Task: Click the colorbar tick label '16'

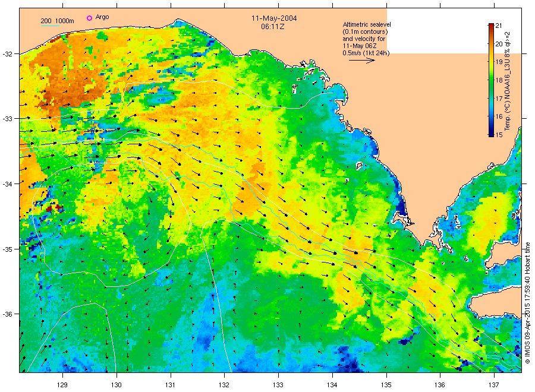Action: coord(499,116)
